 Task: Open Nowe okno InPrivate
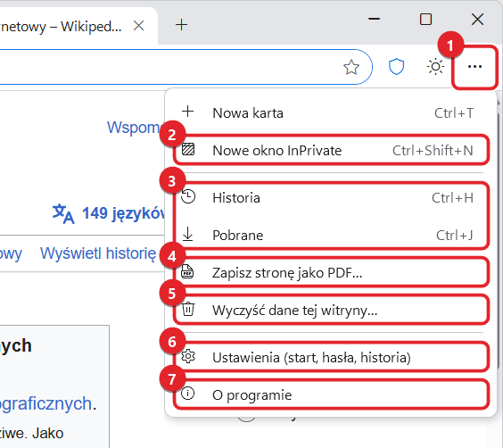pos(331,150)
